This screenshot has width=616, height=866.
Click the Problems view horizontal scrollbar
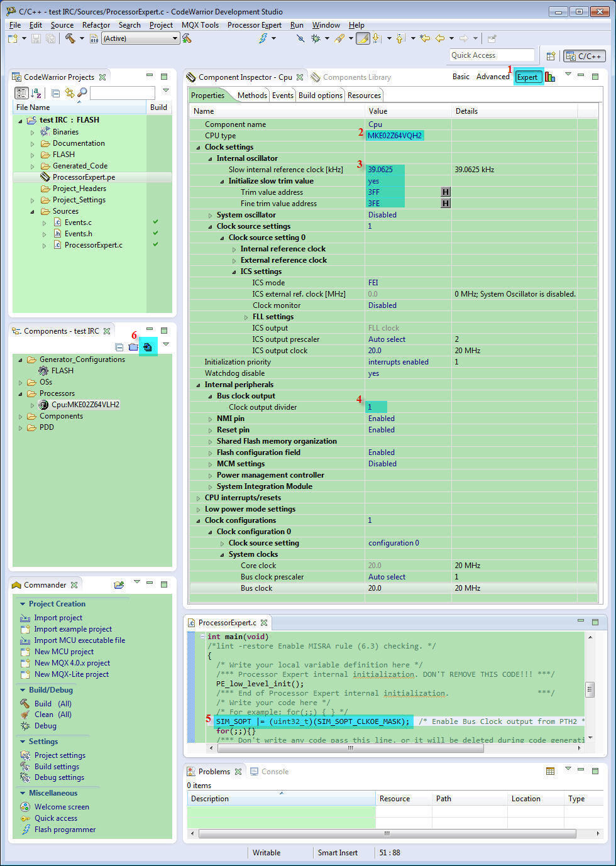(x=387, y=833)
